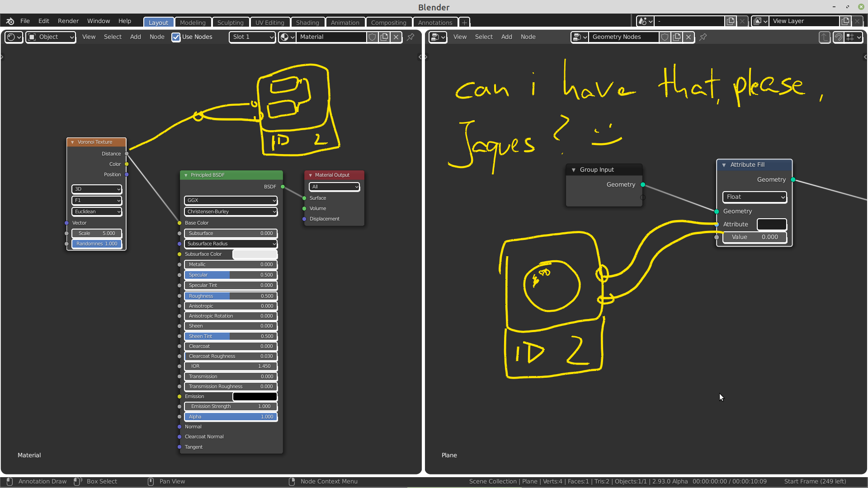Viewport: 868px width, 488px height.
Task: Click the Attribute name input field
Action: 772,225
